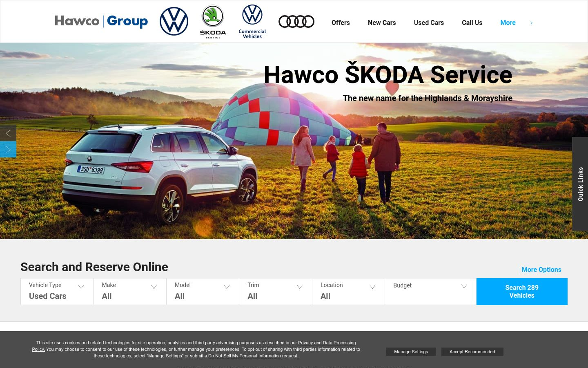Open the Offers menu item
The image size is (588, 368).
coord(341,23)
